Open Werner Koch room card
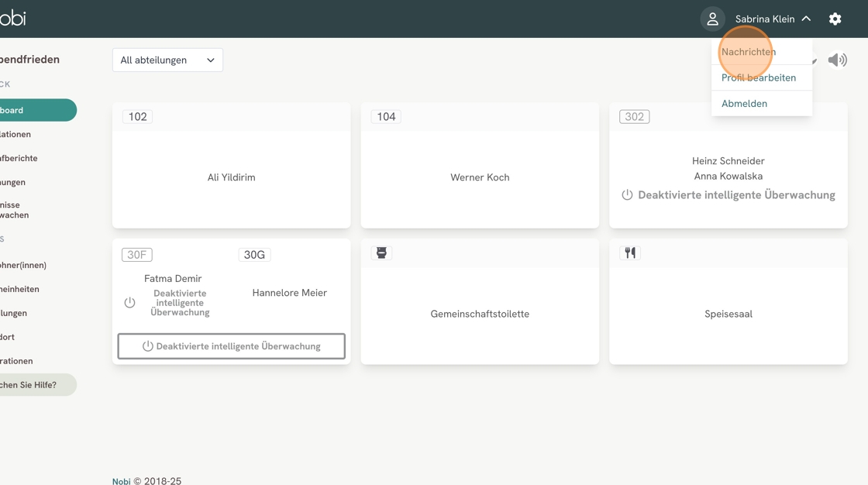 tap(480, 166)
